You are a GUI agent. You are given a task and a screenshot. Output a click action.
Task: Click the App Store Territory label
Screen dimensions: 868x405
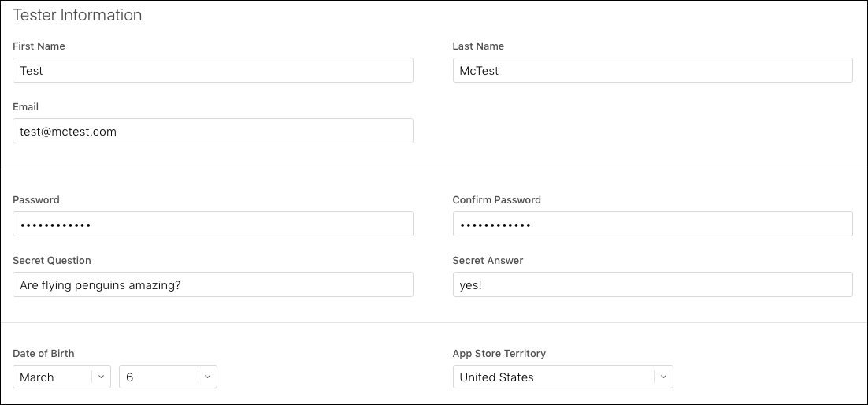click(499, 354)
